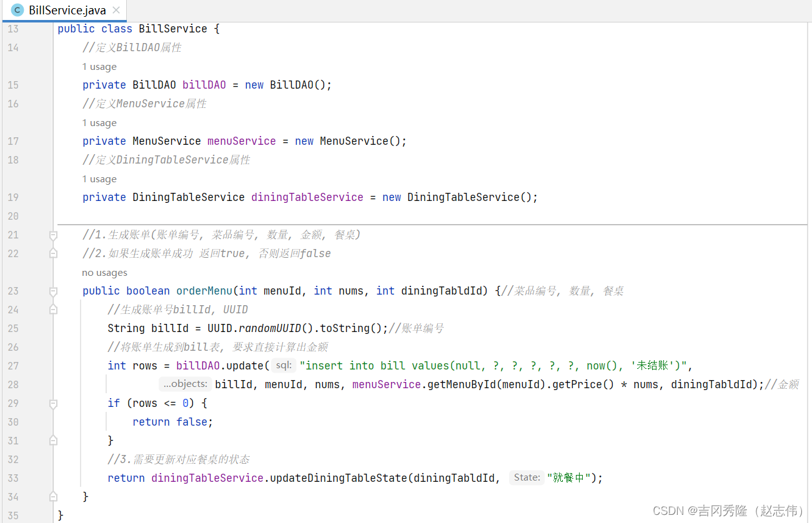
Task: Click the '...objects:' parameter hint
Action: pyautogui.click(x=186, y=384)
